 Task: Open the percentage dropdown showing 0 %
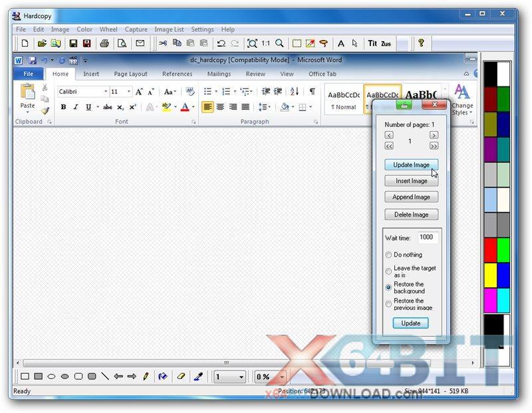point(281,377)
